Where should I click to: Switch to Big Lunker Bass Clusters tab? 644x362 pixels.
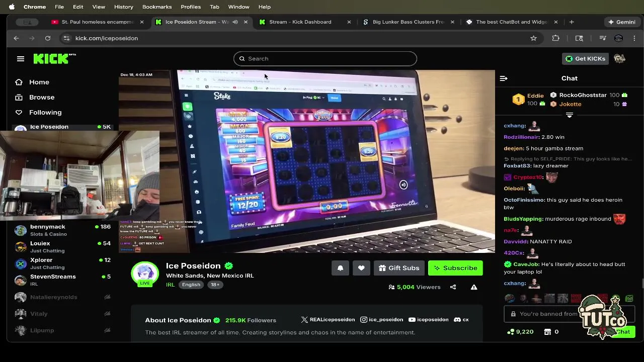(409, 22)
